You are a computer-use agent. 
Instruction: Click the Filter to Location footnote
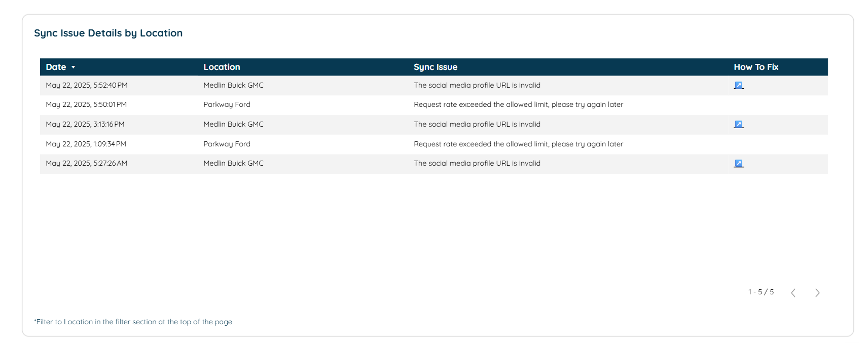coord(133,322)
